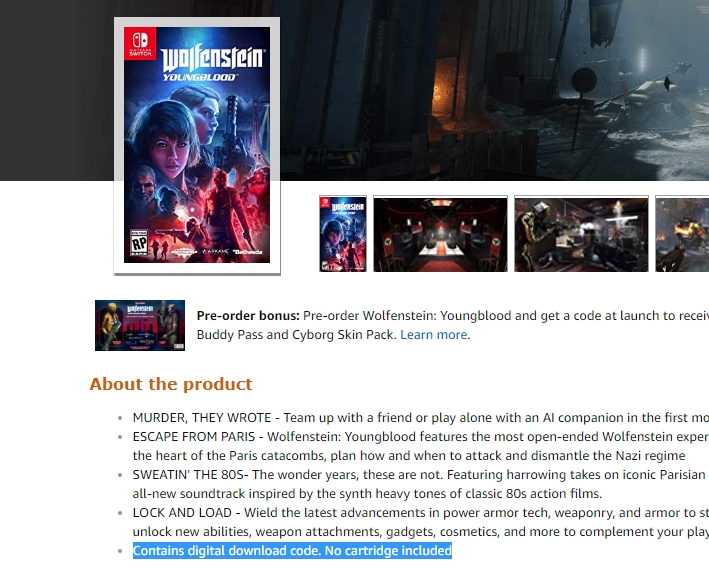Click the Pre-order bonus bold label
Screen dimensions: 709x574
tap(248, 316)
